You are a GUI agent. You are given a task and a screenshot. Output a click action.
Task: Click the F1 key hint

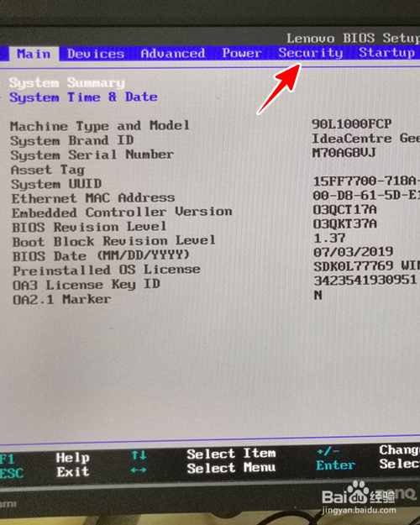pos(7,459)
